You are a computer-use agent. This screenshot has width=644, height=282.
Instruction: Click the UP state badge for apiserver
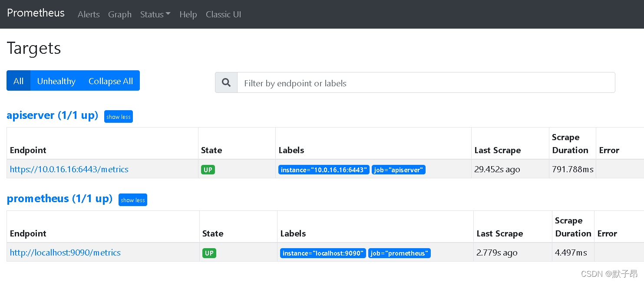click(208, 170)
